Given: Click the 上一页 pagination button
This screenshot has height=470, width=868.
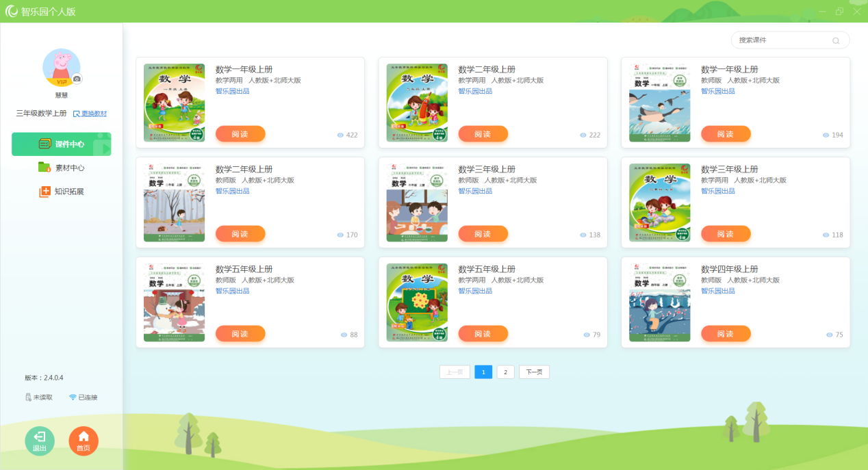Looking at the screenshot, I should (x=455, y=372).
